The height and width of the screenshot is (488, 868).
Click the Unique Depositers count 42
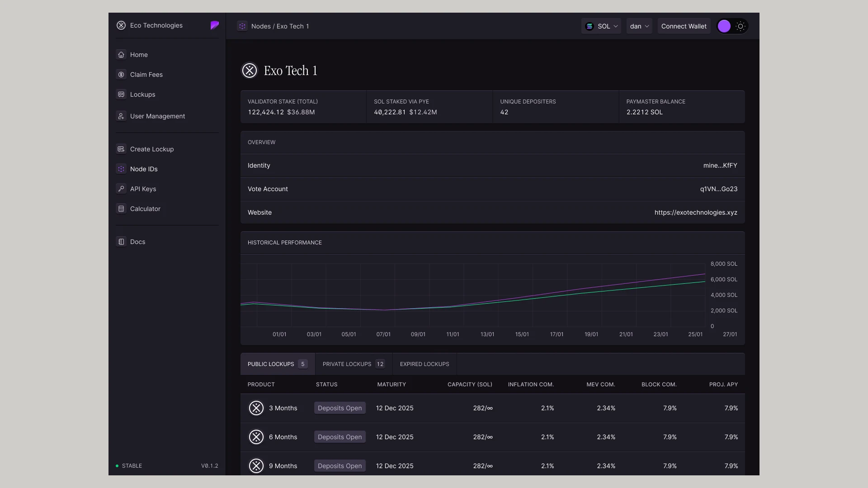pos(504,112)
